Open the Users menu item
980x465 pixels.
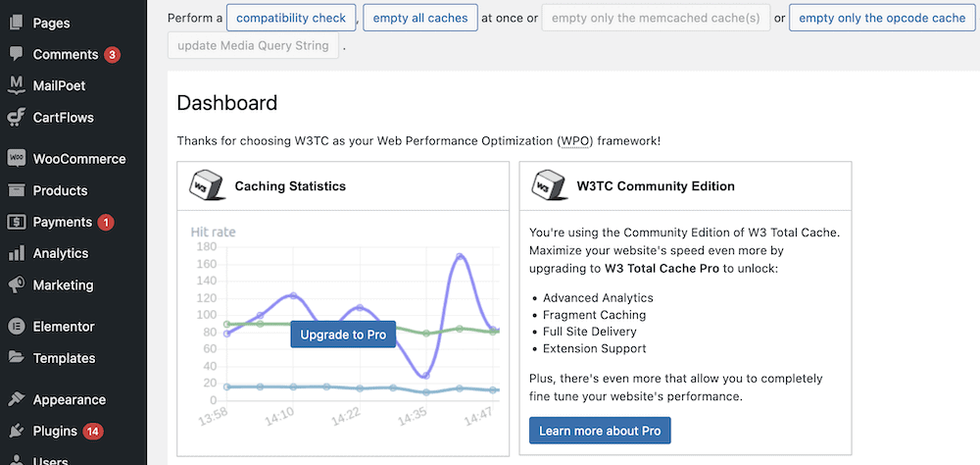coord(50,461)
